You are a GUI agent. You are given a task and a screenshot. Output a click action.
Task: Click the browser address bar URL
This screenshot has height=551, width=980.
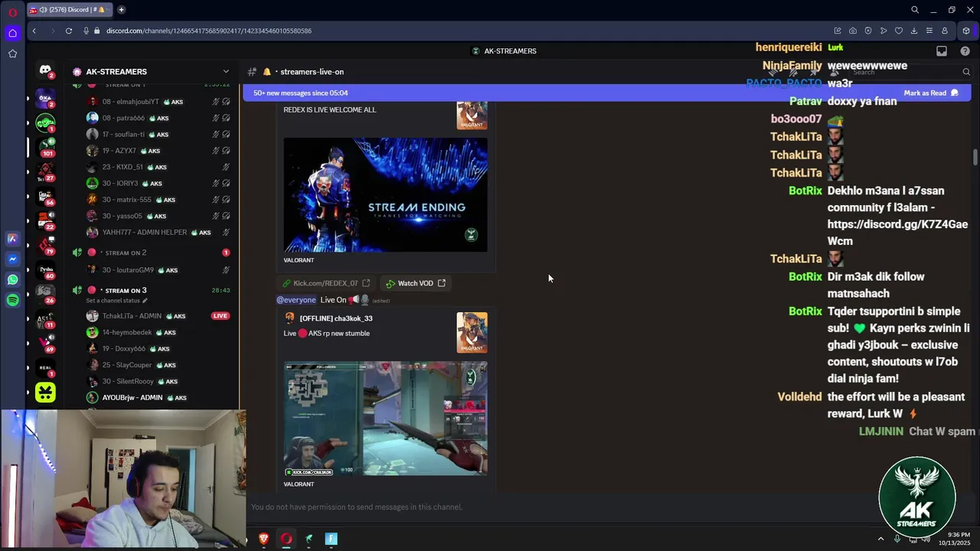pyautogui.click(x=208, y=31)
